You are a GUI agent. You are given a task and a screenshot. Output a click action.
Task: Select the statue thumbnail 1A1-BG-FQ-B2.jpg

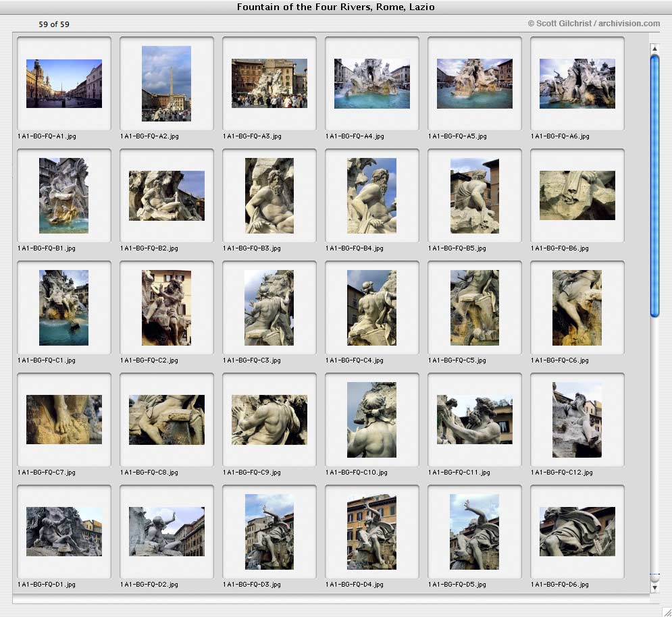coord(166,196)
